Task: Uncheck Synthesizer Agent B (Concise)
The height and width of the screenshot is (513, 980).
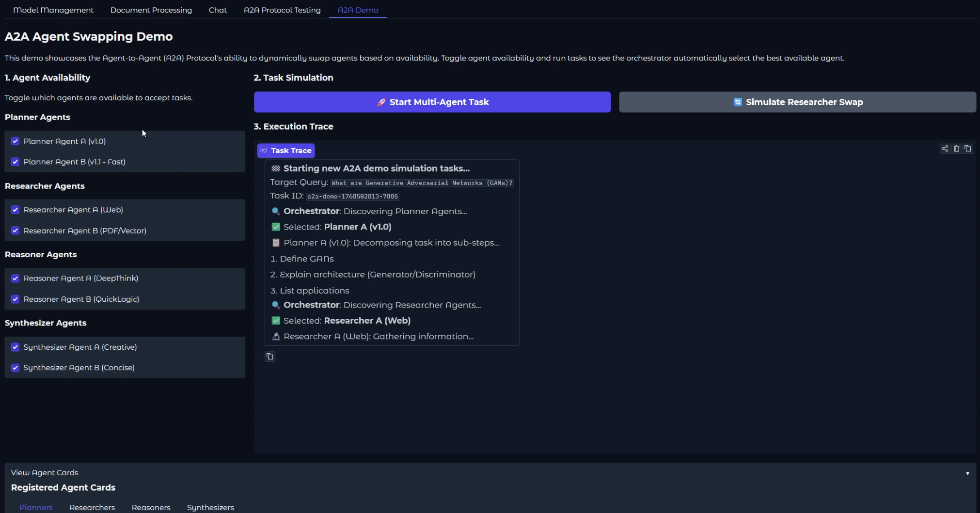Action: coord(15,367)
